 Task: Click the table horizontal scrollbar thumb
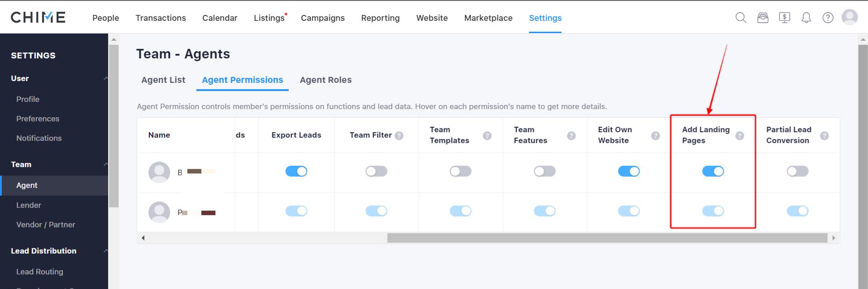607,238
